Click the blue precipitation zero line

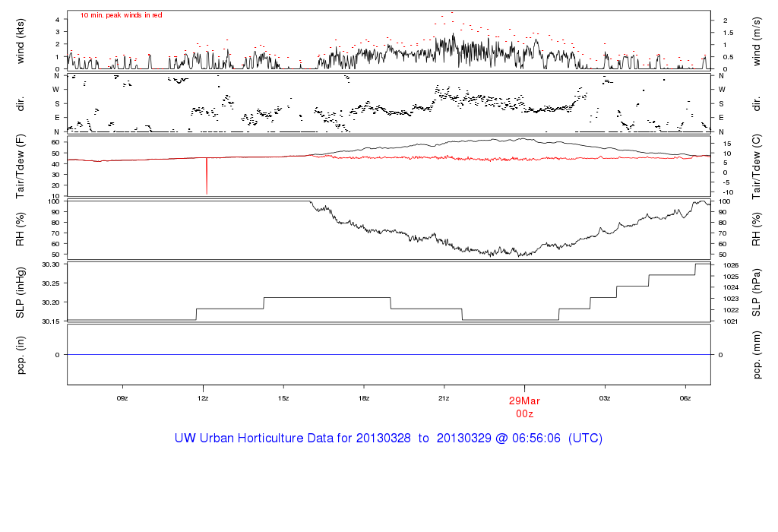click(x=388, y=354)
